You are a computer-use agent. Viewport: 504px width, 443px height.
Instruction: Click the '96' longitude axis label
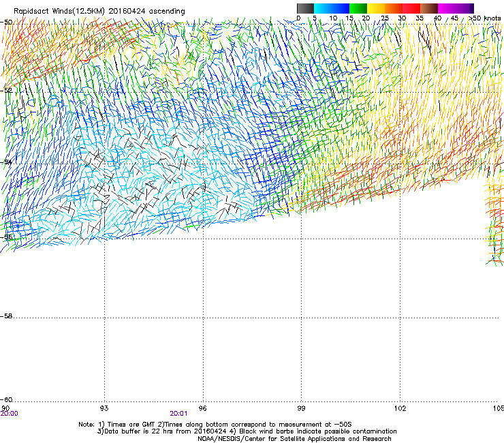tap(202, 408)
